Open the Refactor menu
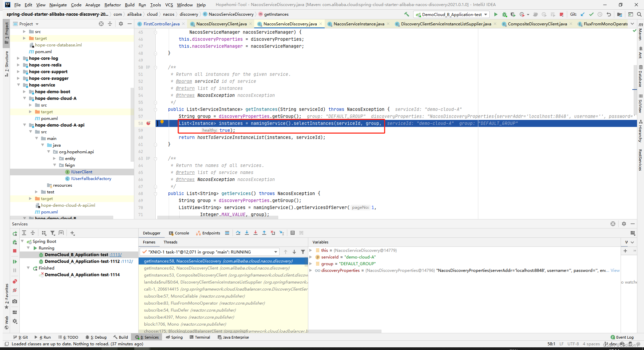 tap(113, 5)
